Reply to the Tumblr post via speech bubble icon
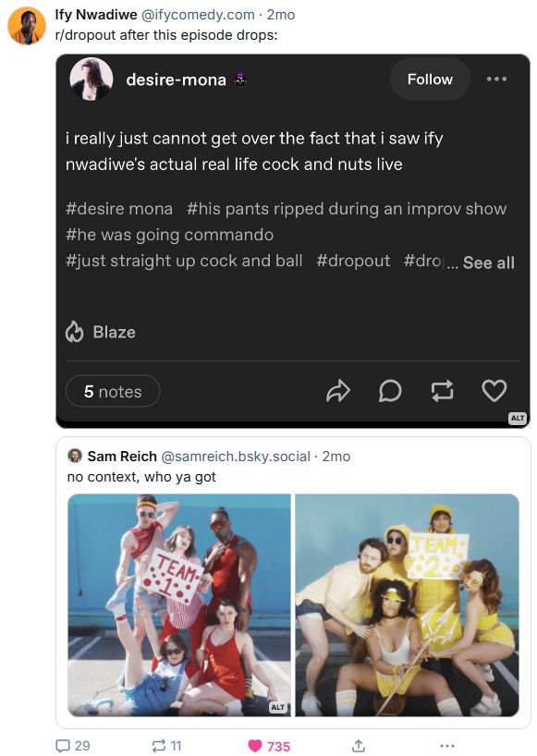 (x=390, y=391)
